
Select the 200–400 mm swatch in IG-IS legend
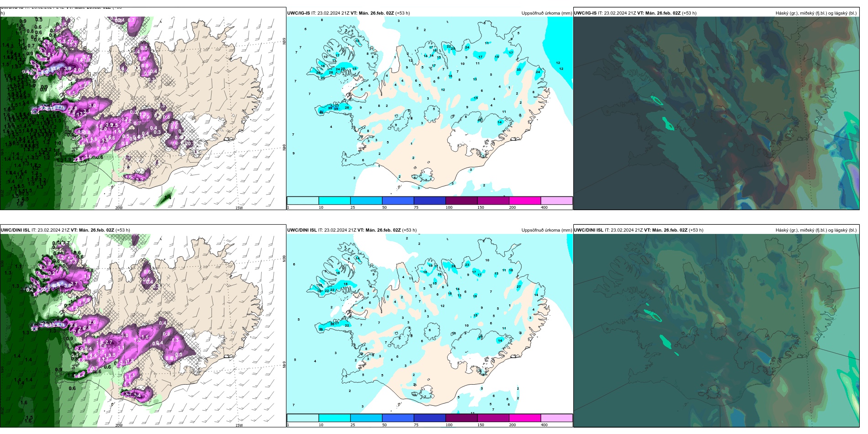click(525, 201)
